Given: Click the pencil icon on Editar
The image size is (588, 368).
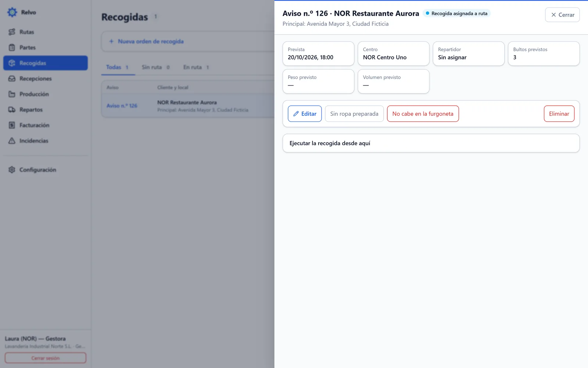Looking at the screenshot, I should 296,114.
